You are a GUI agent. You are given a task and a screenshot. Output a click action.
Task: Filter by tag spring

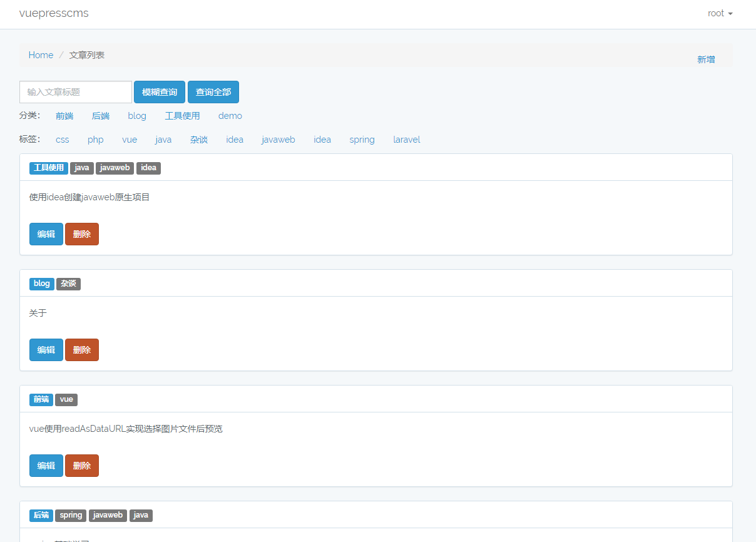(x=362, y=140)
